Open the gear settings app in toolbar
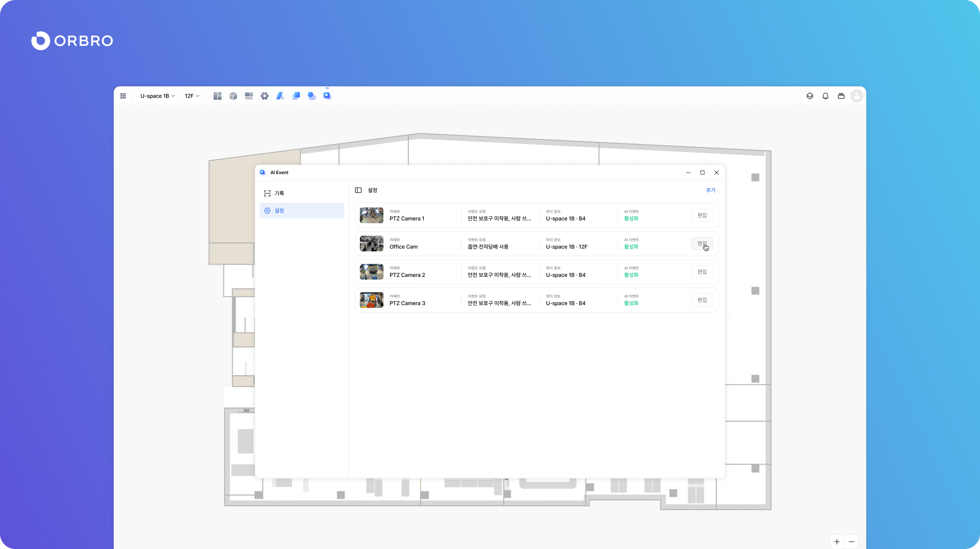Screen dimensions: 980x549 point(265,96)
